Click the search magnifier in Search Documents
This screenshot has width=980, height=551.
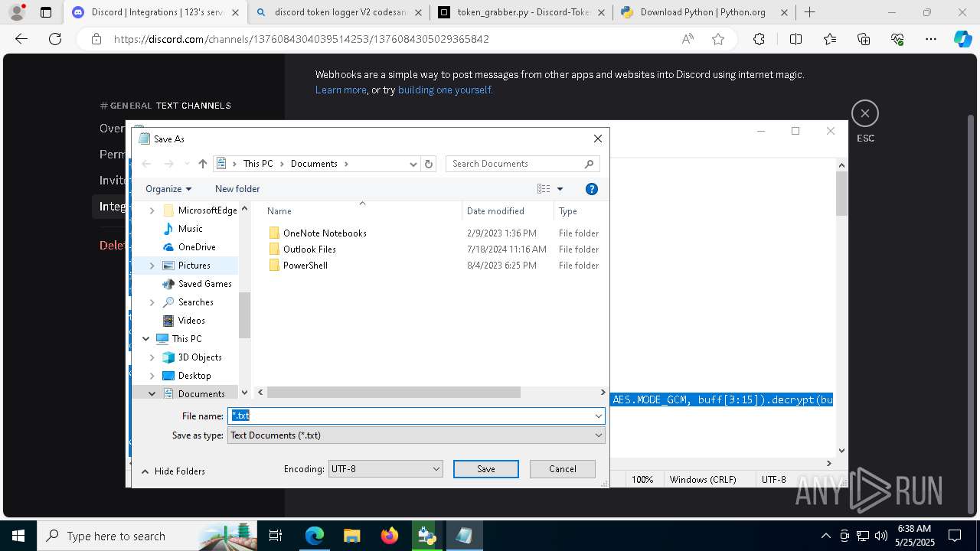[x=589, y=164]
